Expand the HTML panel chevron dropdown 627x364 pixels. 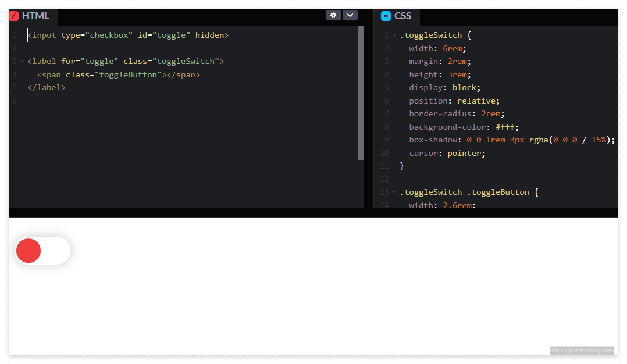tap(350, 15)
